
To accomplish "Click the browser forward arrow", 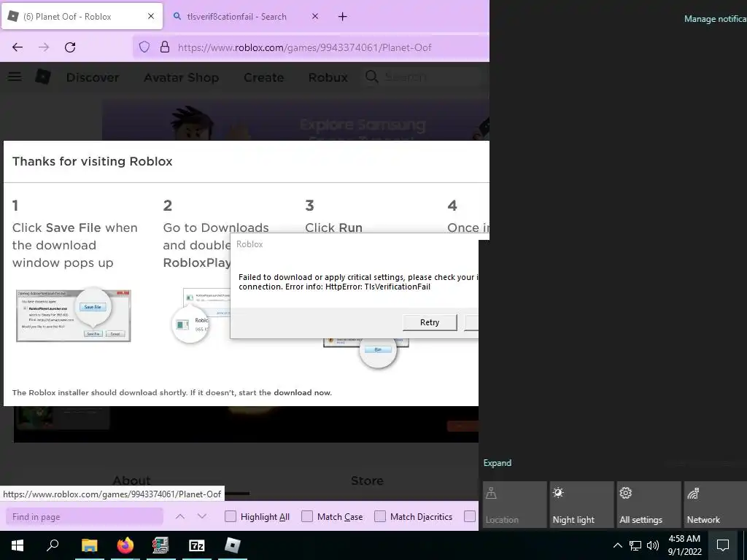I will coord(44,47).
